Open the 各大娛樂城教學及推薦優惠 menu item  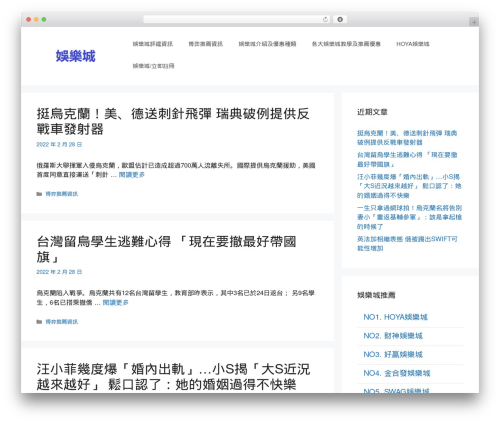click(x=346, y=44)
